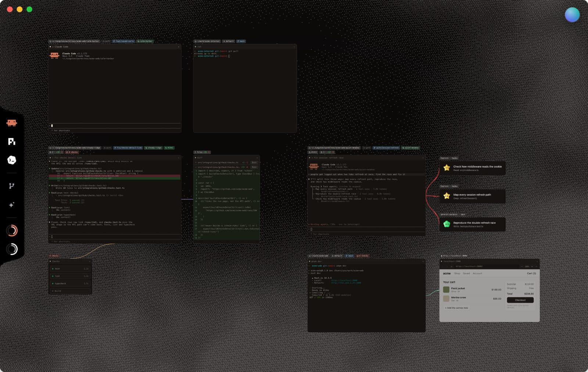The image size is (588, 372).
Task: Open the terminal face icon in left sidebar
Action: point(12,160)
